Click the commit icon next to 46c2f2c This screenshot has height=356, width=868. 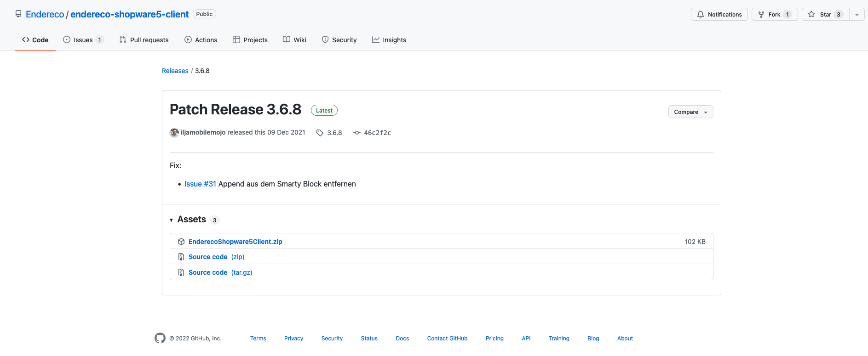[x=356, y=133]
